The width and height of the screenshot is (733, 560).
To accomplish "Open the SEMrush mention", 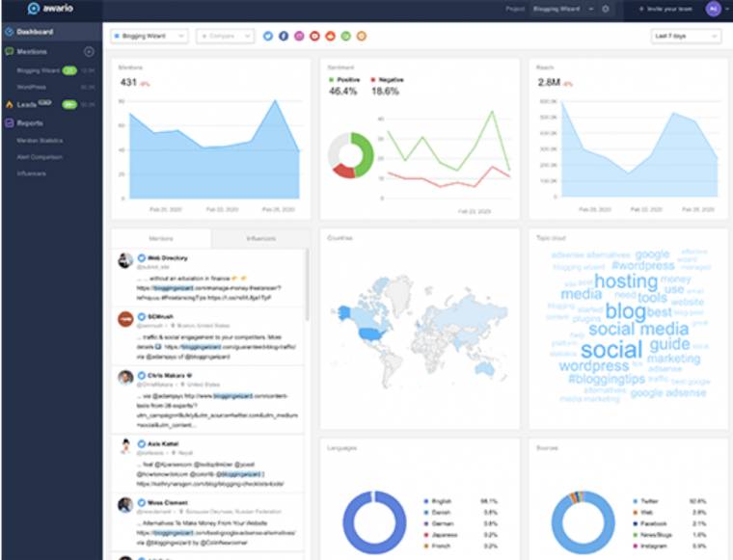I will [x=208, y=336].
